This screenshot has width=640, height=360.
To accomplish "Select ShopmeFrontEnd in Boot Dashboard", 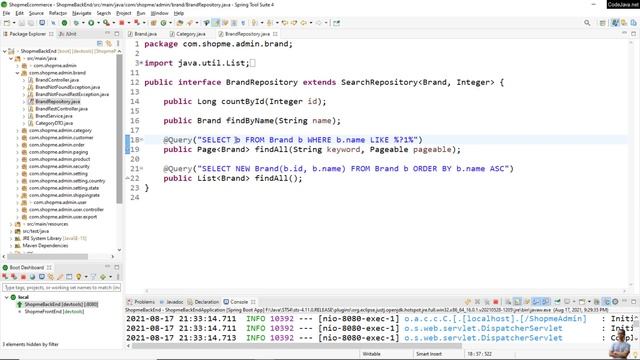I will point(54,311).
